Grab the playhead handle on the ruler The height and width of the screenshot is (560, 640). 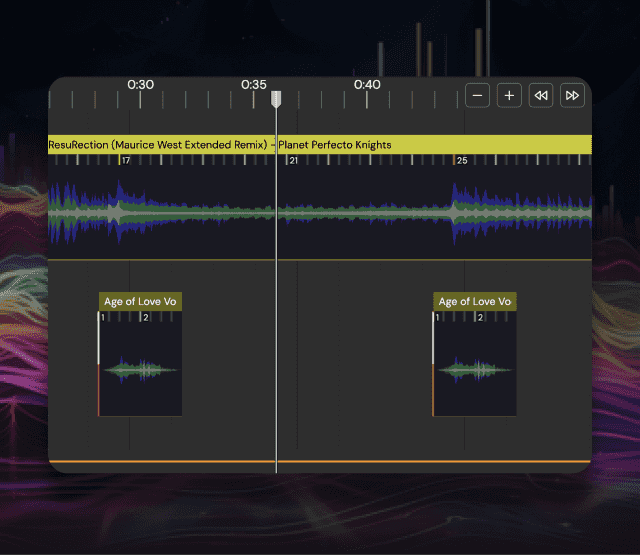(277, 99)
